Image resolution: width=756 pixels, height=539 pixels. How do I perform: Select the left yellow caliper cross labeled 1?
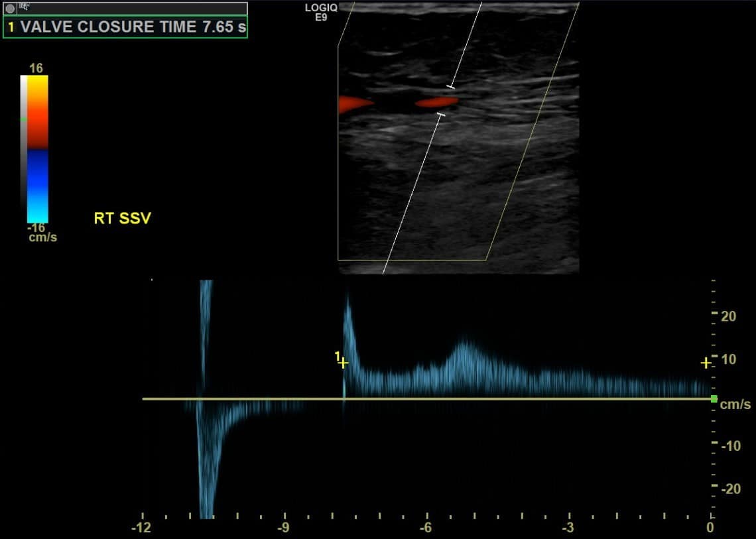point(343,363)
